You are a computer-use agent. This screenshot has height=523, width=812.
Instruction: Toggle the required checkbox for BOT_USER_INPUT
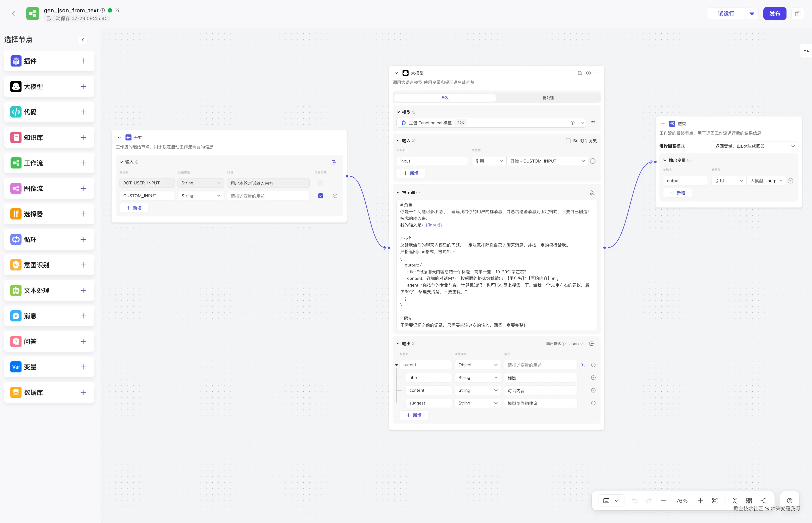click(x=320, y=183)
